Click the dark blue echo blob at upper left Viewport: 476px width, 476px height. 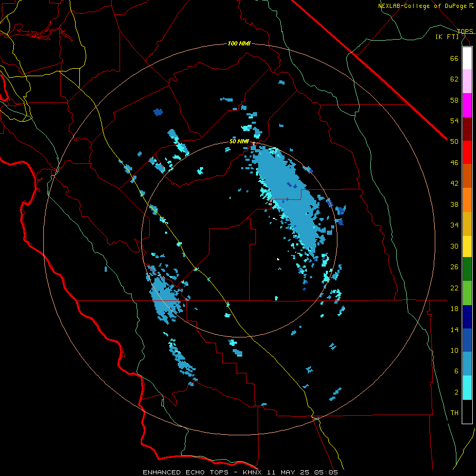click(x=158, y=112)
